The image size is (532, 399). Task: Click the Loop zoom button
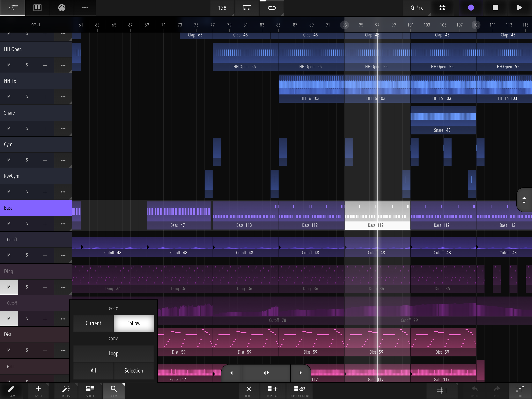pos(114,354)
